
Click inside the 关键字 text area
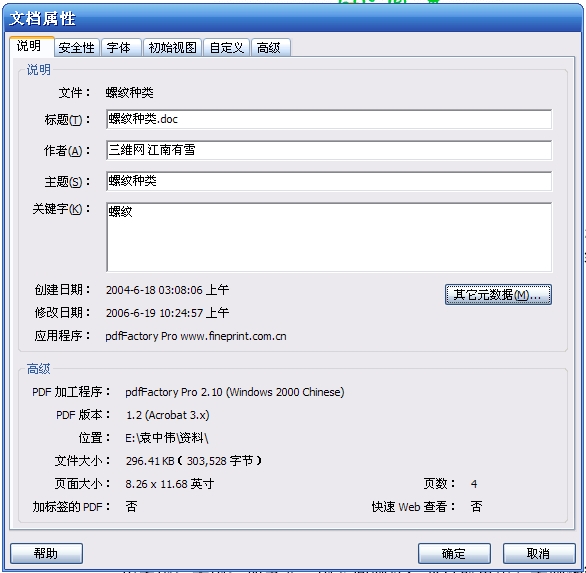coord(329,237)
